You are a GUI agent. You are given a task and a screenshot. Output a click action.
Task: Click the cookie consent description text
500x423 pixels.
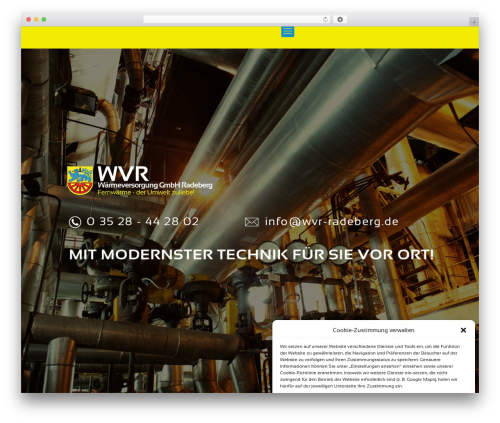(x=369, y=366)
